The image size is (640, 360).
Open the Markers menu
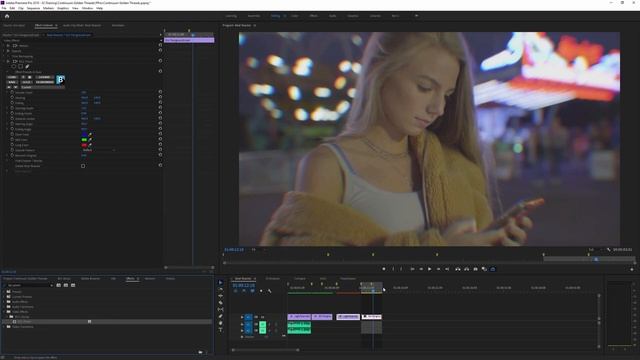coord(48,8)
